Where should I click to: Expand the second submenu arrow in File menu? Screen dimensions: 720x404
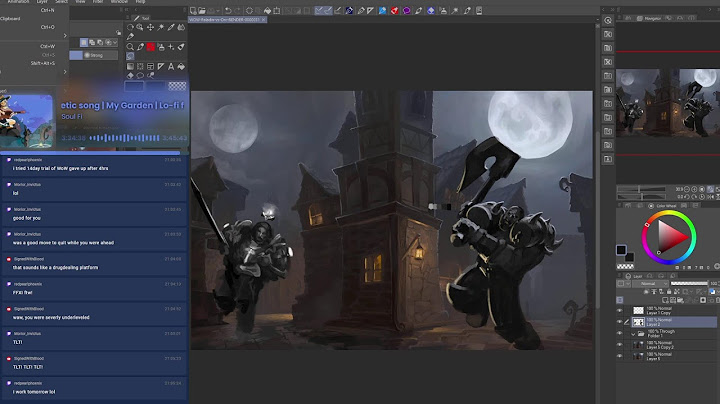pyautogui.click(x=65, y=72)
